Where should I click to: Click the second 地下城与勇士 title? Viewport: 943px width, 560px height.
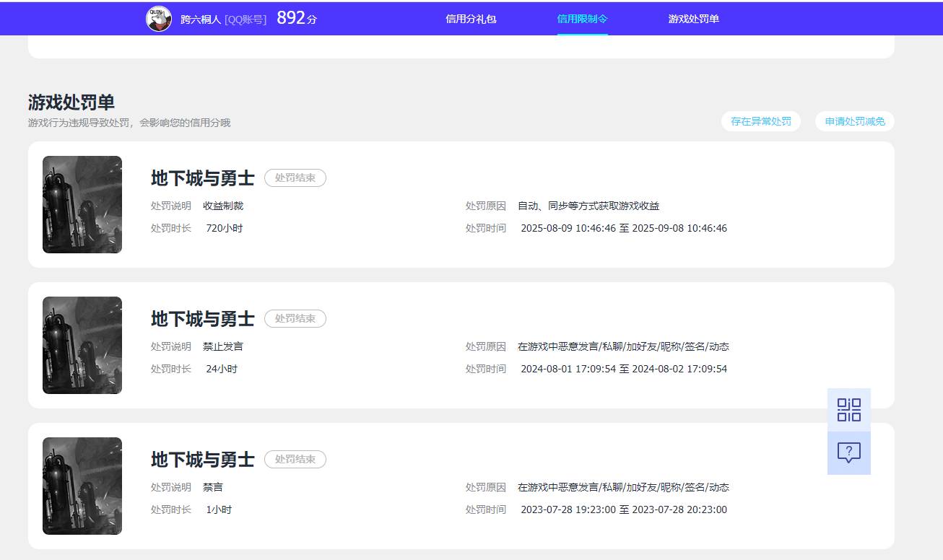click(201, 318)
